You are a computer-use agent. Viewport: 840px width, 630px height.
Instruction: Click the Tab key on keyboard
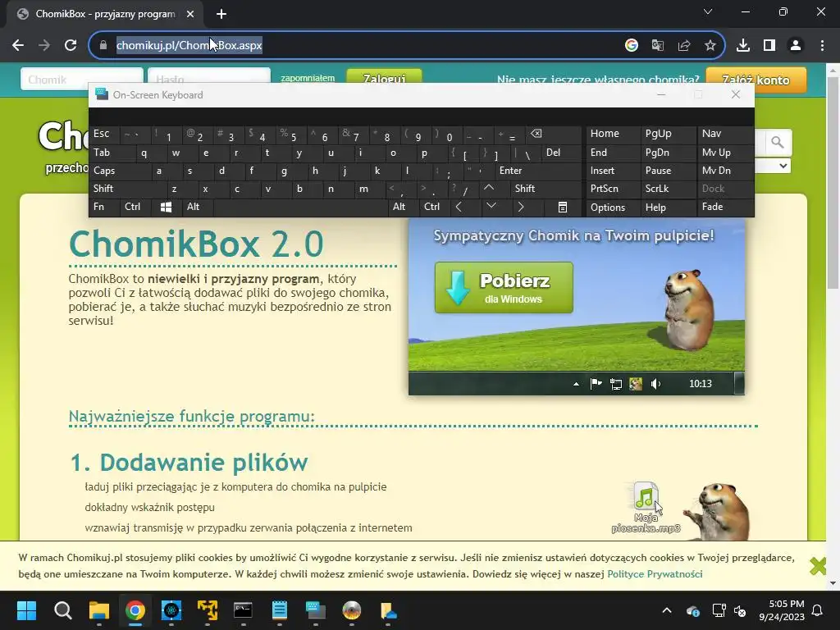pyautogui.click(x=112, y=153)
